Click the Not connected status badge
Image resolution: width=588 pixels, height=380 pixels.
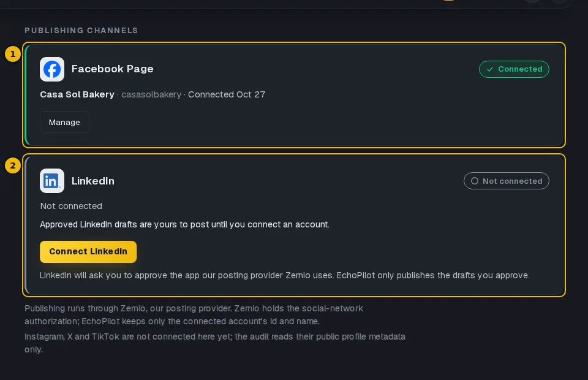click(507, 181)
